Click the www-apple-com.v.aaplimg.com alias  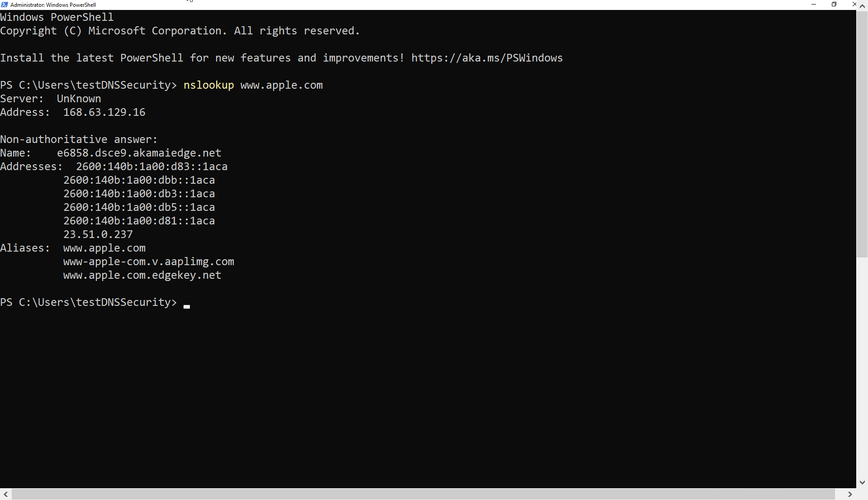[148, 262]
